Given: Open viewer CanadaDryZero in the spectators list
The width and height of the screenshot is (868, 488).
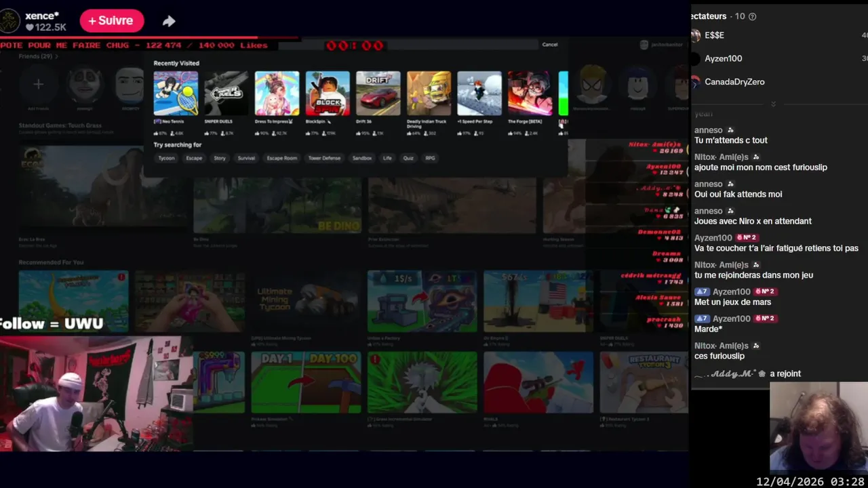Looking at the screenshot, I should 734,81.
